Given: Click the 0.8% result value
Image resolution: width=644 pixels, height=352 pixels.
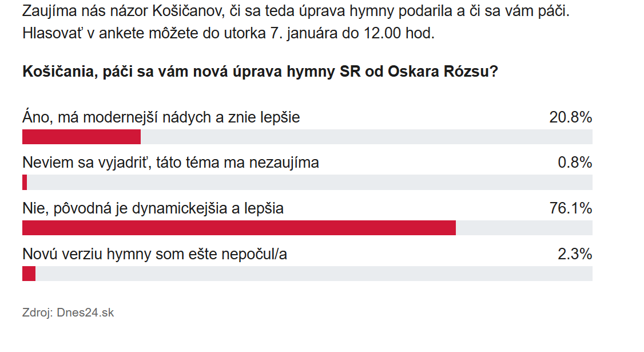Looking at the screenshot, I should tap(574, 163).
